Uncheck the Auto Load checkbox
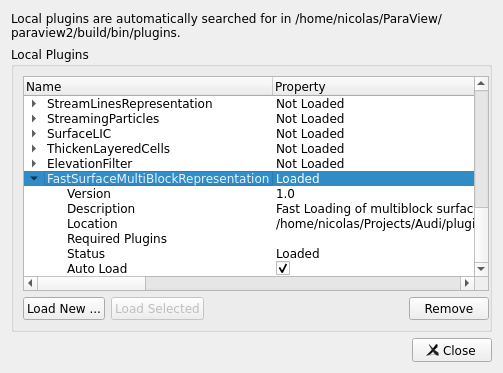This screenshot has height=373, width=503. [x=283, y=268]
